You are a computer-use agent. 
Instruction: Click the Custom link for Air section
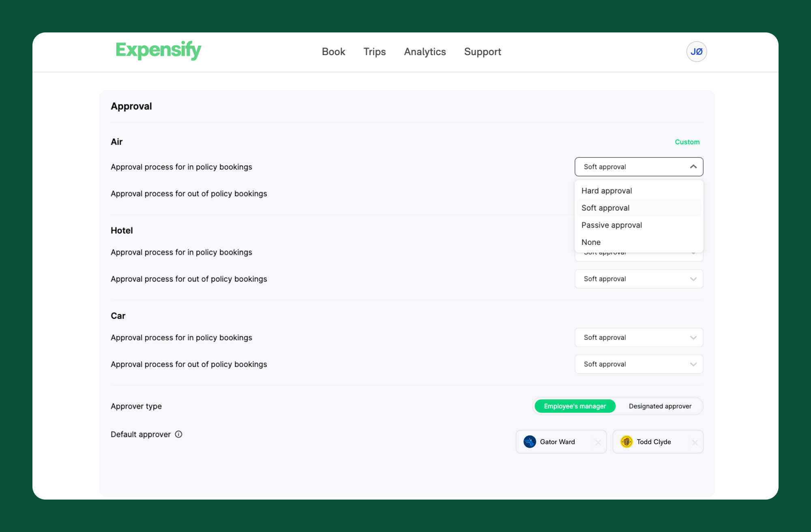[x=687, y=142]
